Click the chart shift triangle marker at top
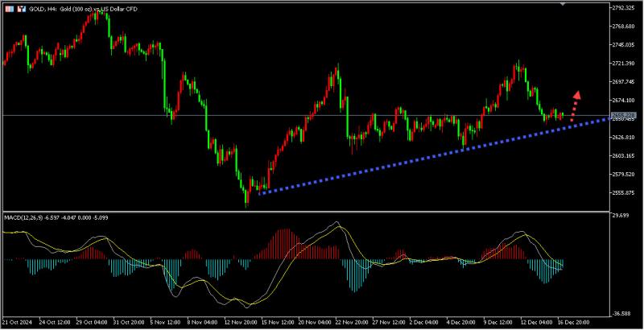 563,4
